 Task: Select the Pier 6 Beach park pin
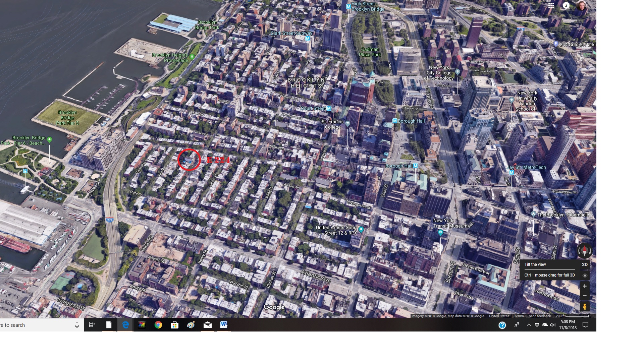50,139
